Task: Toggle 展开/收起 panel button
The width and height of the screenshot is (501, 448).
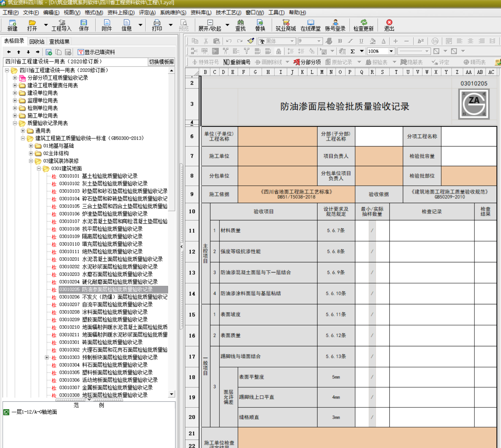Action: (210, 25)
